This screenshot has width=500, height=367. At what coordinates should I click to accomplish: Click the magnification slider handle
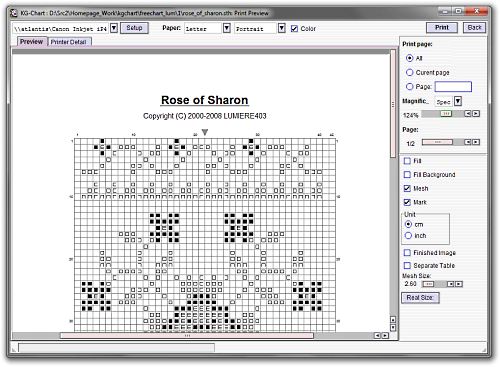pos(446,114)
